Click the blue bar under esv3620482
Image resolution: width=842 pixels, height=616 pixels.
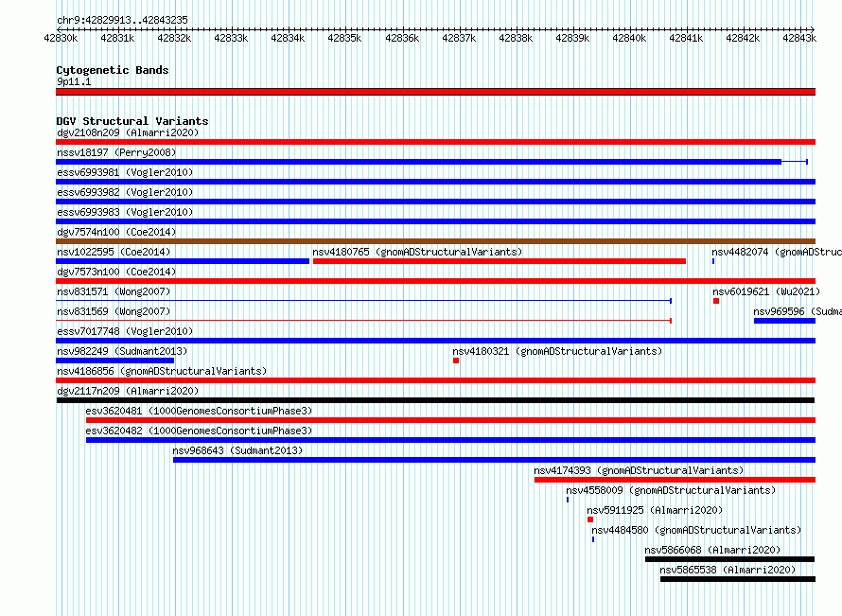[x=450, y=440]
